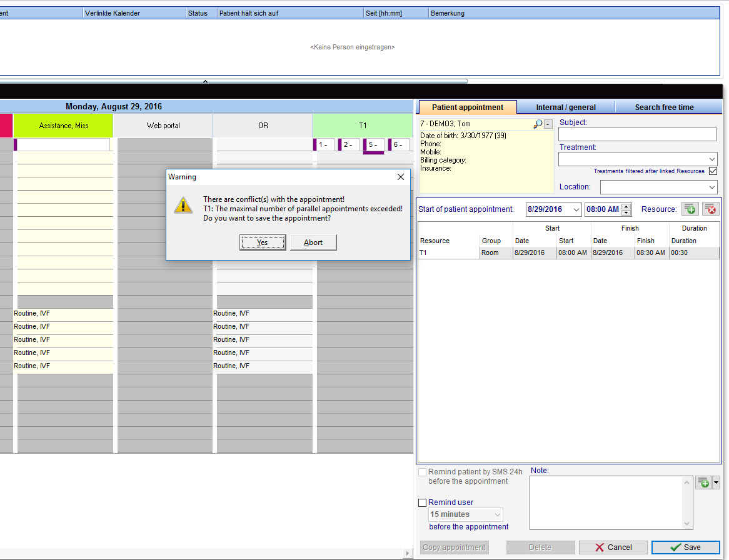This screenshot has width=729, height=560.
Task: Click Room group cell in resource table
Action: (x=495, y=253)
